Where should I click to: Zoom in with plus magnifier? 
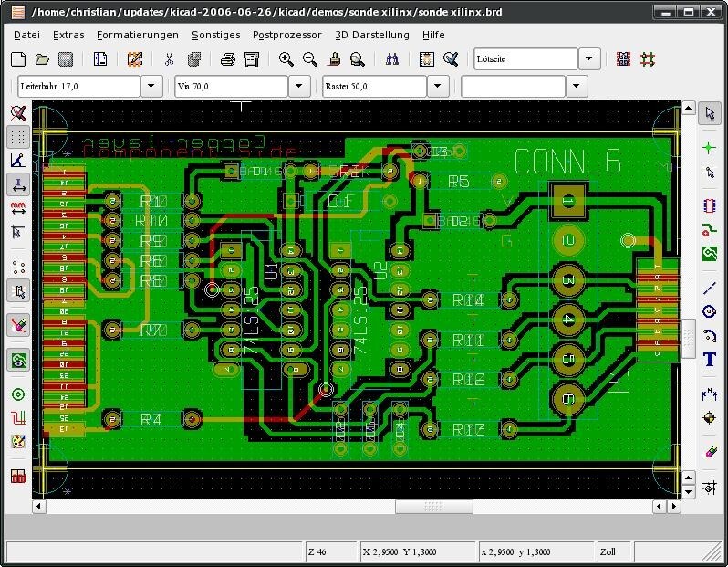286,59
